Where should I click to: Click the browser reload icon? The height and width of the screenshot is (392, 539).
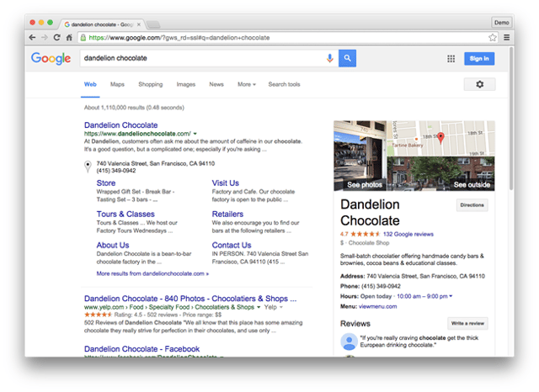tap(57, 38)
